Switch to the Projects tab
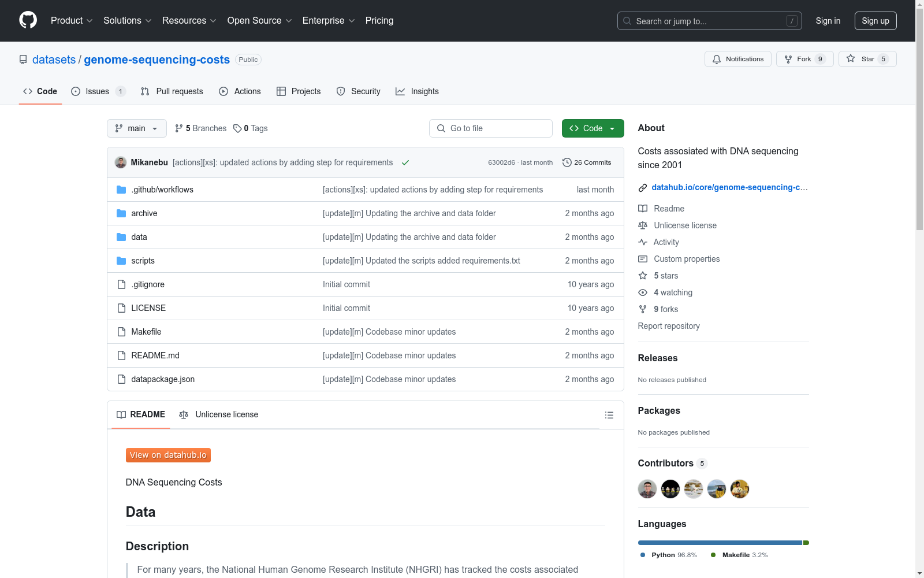924x578 pixels. (x=299, y=91)
